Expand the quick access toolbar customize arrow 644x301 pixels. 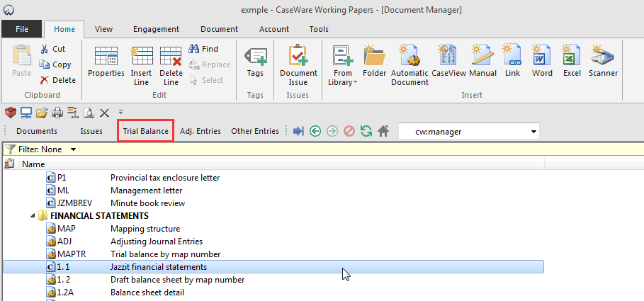pyautogui.click(x=120, y=111)
